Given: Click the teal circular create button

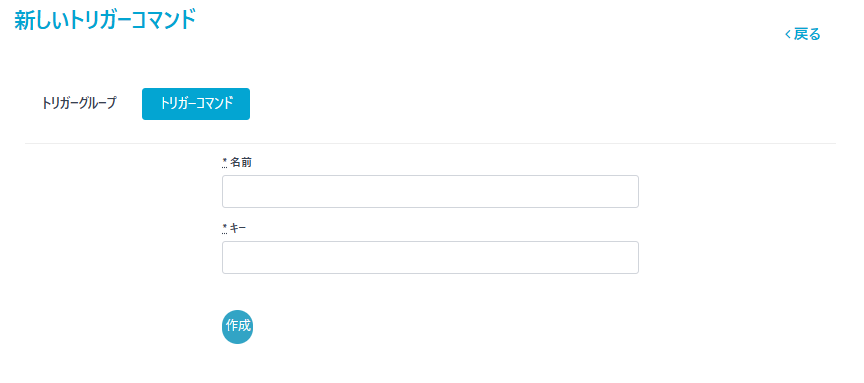Looking at the screenshot, I should (x=237, y=326).
